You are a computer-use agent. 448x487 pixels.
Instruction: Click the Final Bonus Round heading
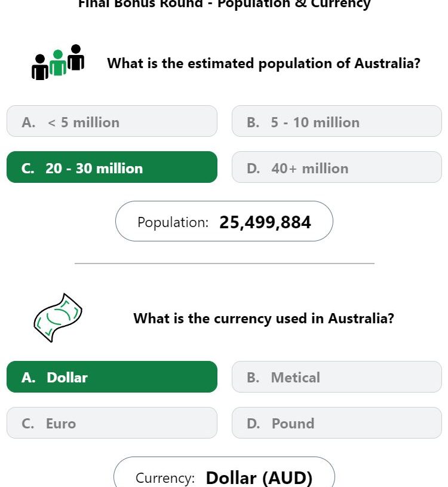[225, 4]
